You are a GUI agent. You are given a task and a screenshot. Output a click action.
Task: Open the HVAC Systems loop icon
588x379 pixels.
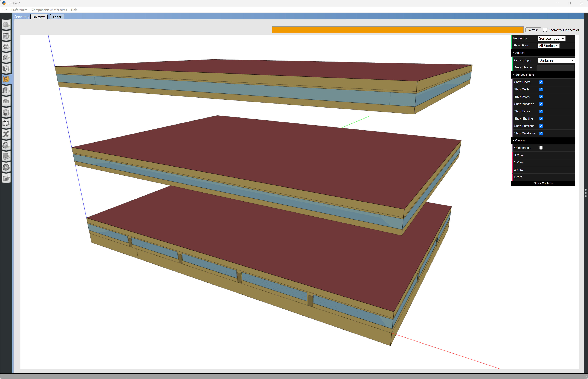(6, 123)
